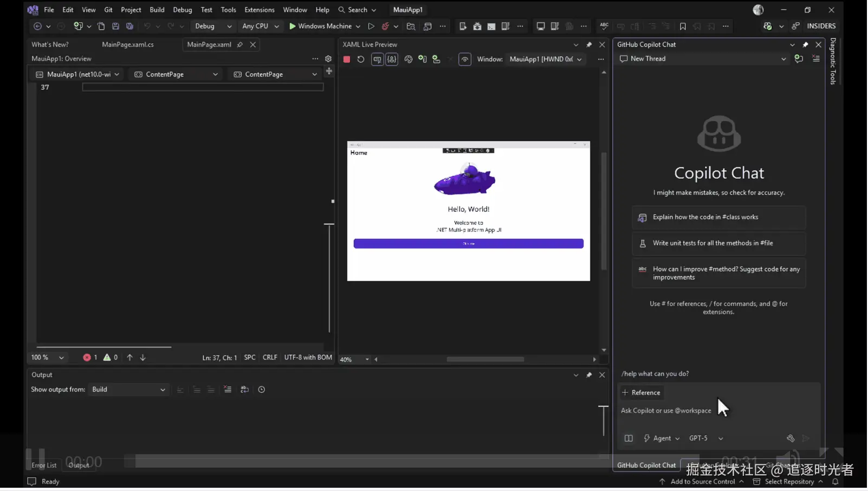
Task: Click the notifications bell in status bar
Action: tap(835, 482)
